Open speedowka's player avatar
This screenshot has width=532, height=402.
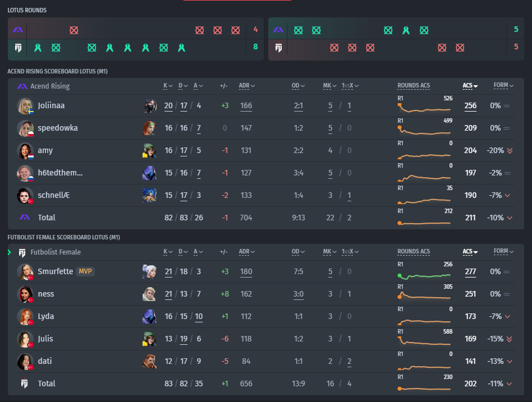(x=25, y=128)
